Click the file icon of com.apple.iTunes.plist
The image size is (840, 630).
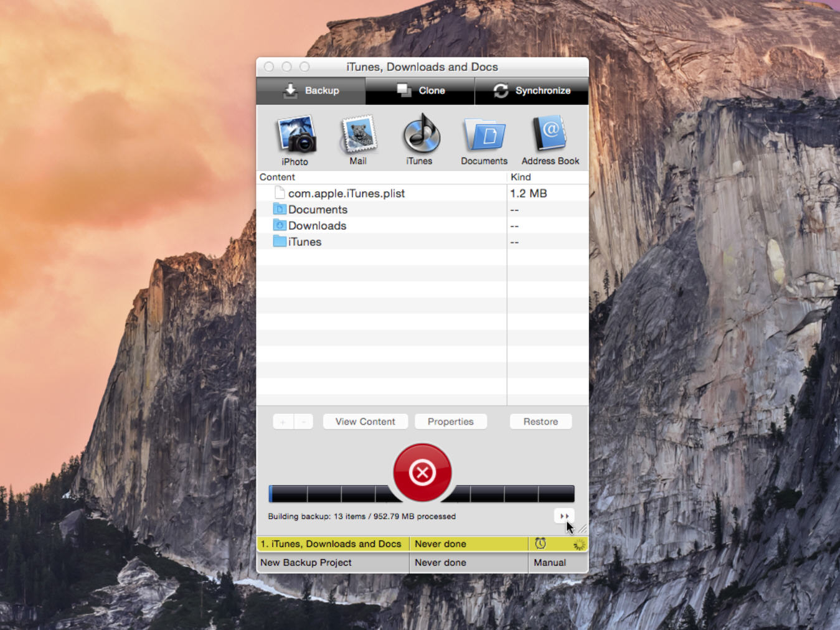(280, 193)
